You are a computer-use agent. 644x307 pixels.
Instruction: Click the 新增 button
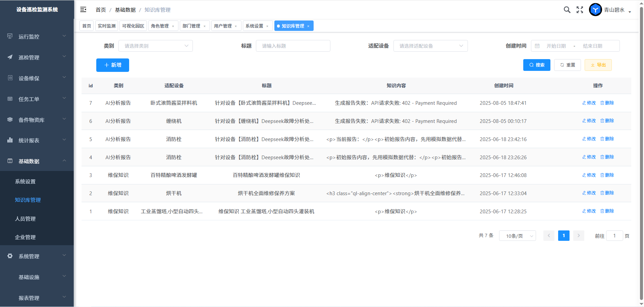click(x=113, y=65)
